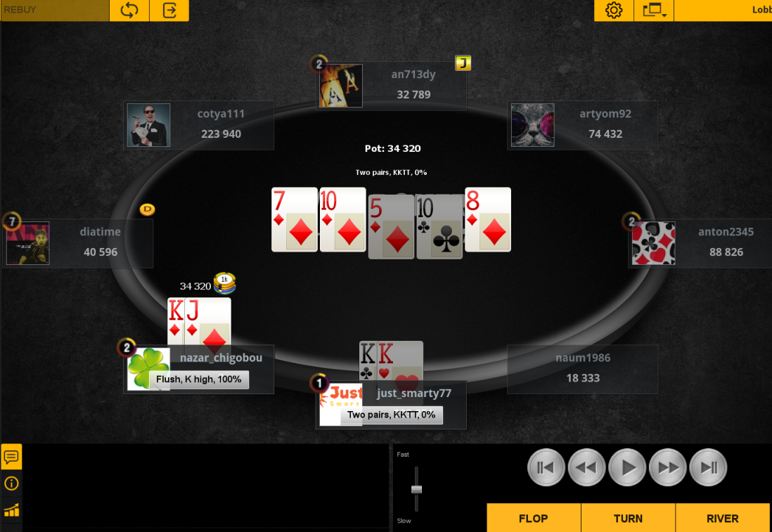Jump to the FLOP stage
Image resolution: width=772 pixels, height=532 pixels.
(x=534, y=518)
